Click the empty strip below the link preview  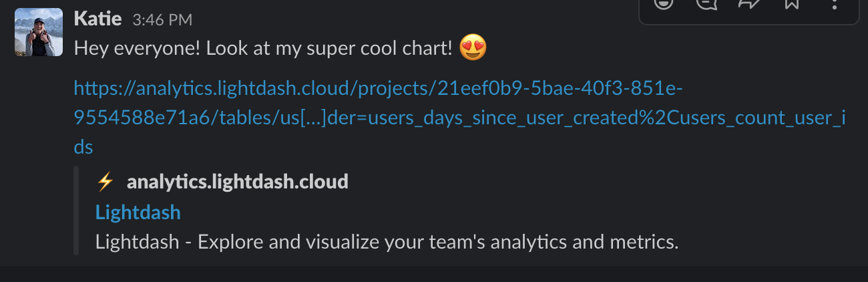[x=434, y=274]
